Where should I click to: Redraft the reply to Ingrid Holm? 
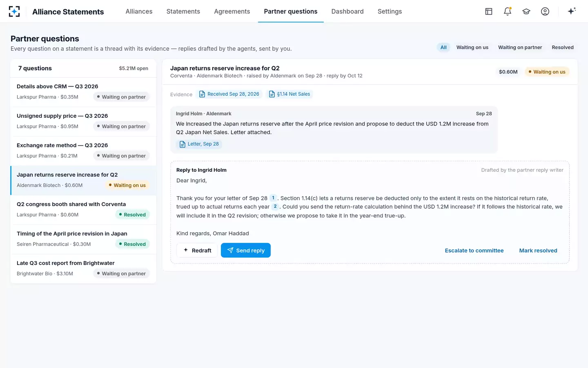click(198, 250)
